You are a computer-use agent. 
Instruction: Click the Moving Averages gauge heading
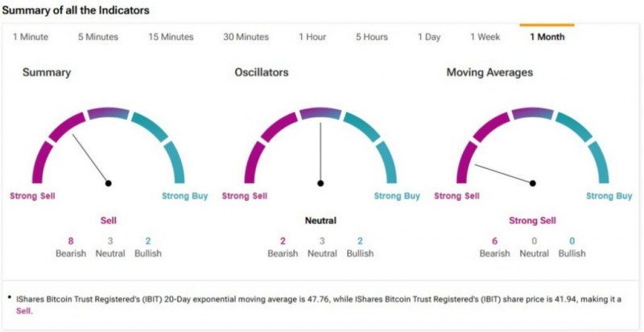tap(489, 73)
